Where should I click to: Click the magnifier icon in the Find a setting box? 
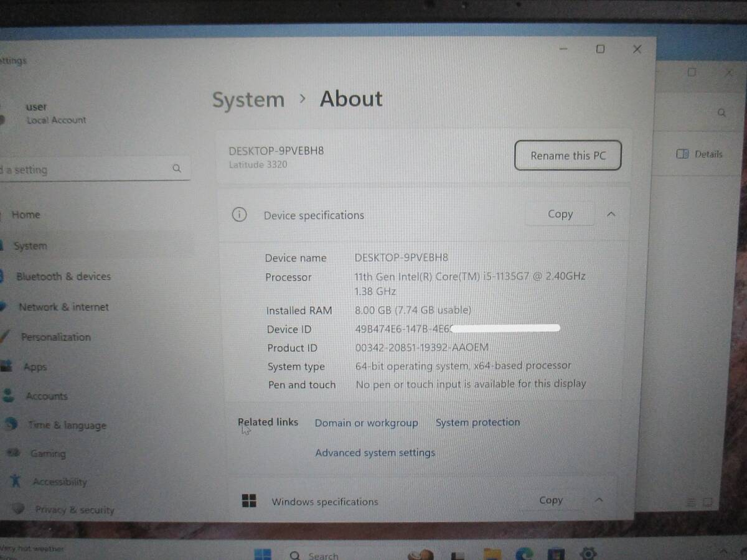(177, 168)
